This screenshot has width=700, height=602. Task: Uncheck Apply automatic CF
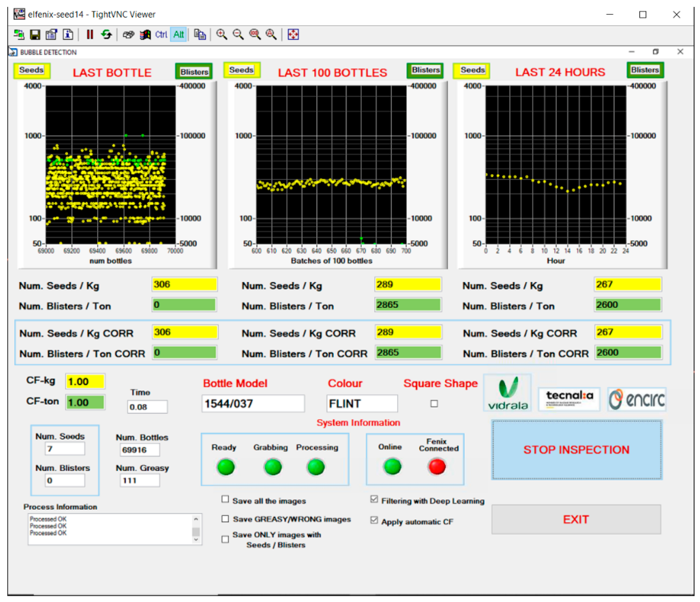point(374,520)
